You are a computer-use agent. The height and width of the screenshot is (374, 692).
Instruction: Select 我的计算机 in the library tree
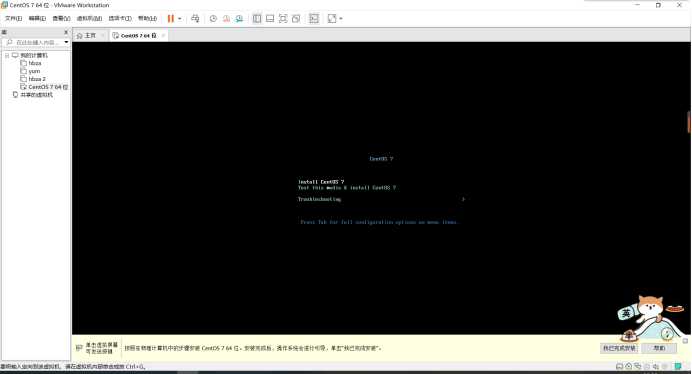pos(34,56)
